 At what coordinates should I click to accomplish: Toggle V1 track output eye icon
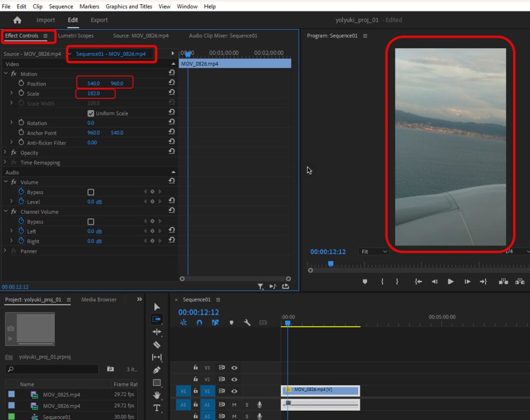234,392
